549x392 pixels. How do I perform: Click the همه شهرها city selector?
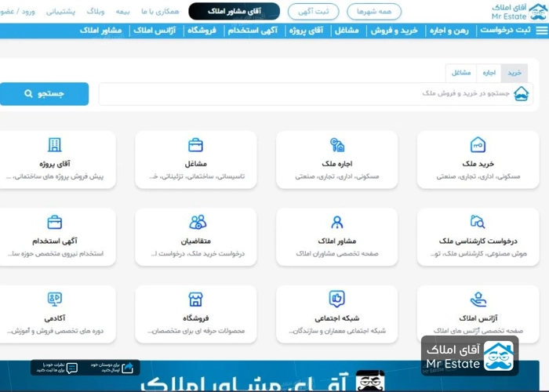tap(374, 12)
